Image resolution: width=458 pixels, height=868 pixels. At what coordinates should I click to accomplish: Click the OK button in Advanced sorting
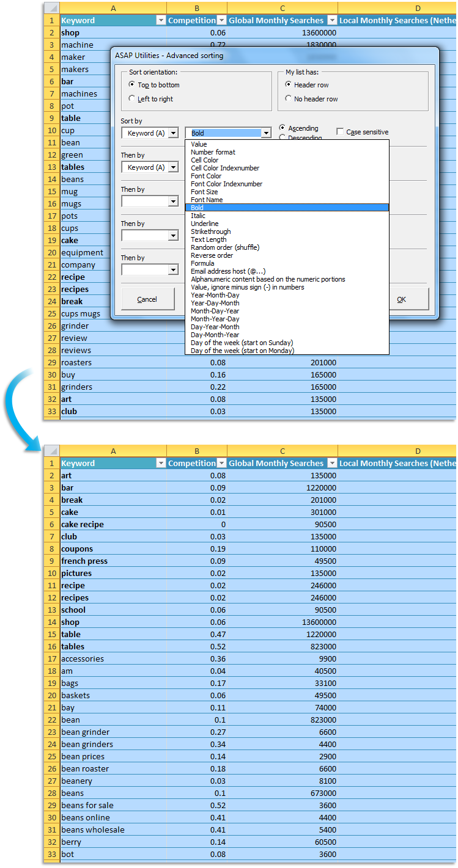coord(402,299)
